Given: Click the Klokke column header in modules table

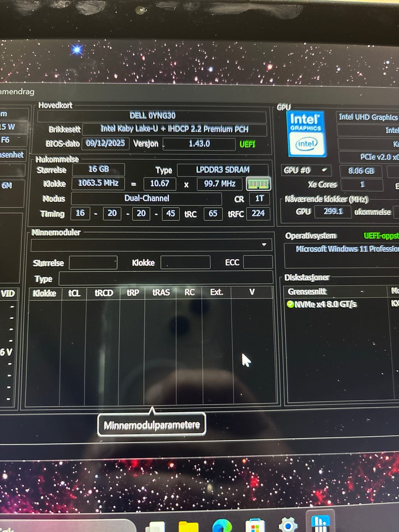Looking at the screenshot, I should [44, 293].
